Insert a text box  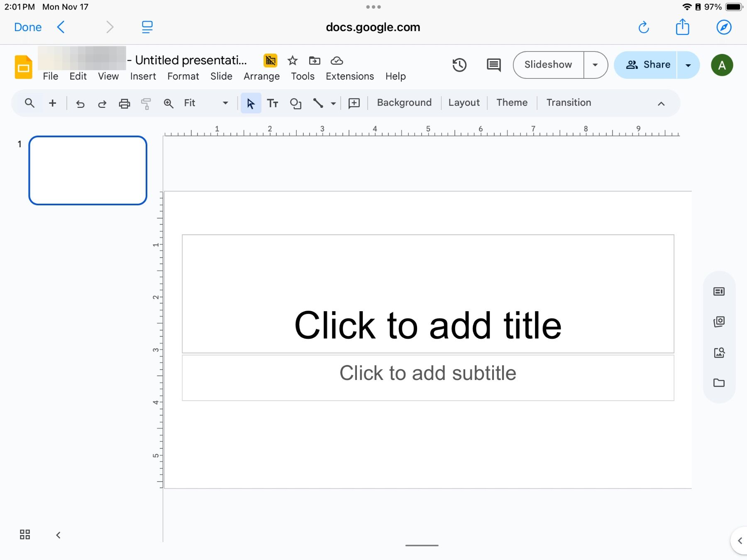[273, 103]
